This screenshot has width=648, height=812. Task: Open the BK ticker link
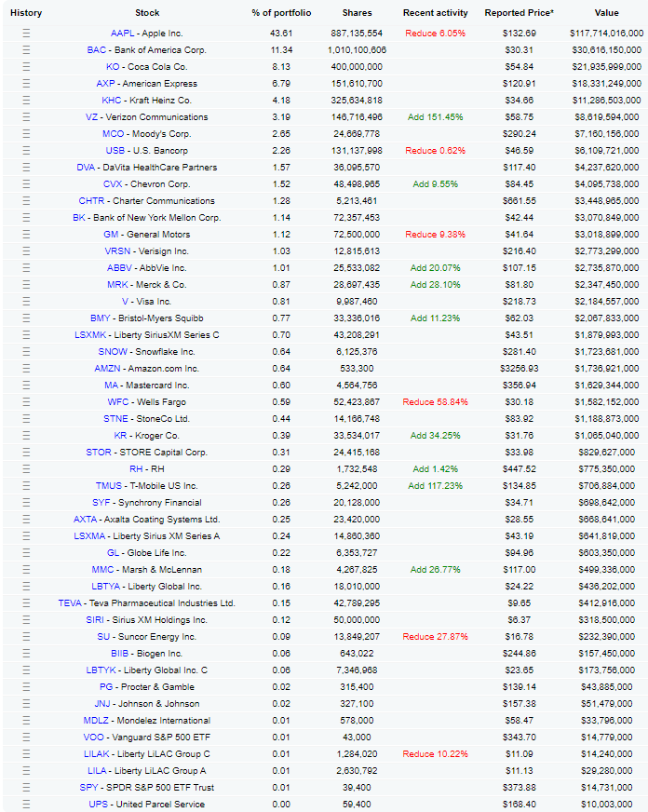point(79,218)
